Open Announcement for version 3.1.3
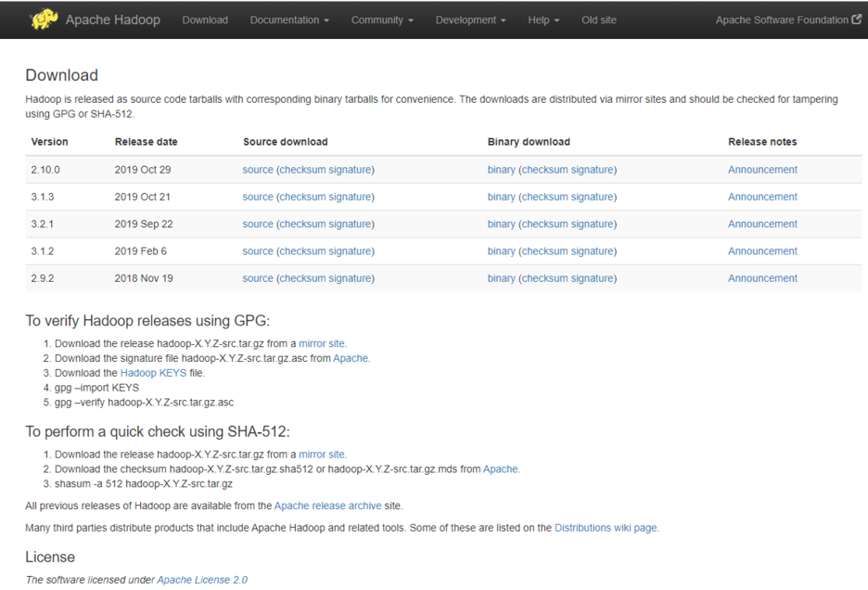Image resolution: width=868 pixels, height=590 pixels. point(763,197)
